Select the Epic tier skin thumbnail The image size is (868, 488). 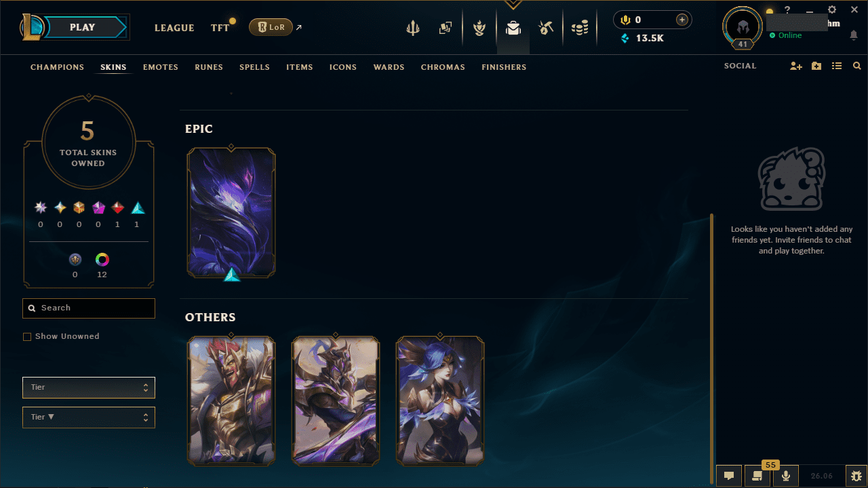pyautogui.click(x=231, y=213)
